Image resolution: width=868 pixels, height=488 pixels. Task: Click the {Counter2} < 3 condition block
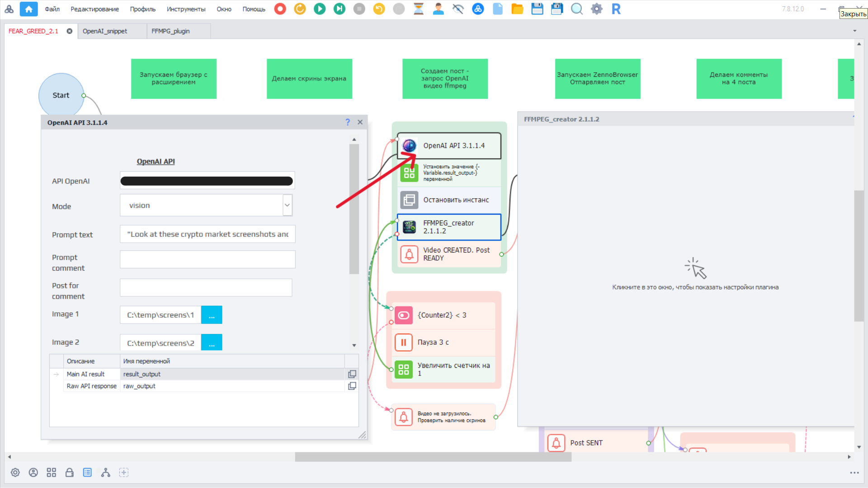pyautogui.click(x=442, y=315)
